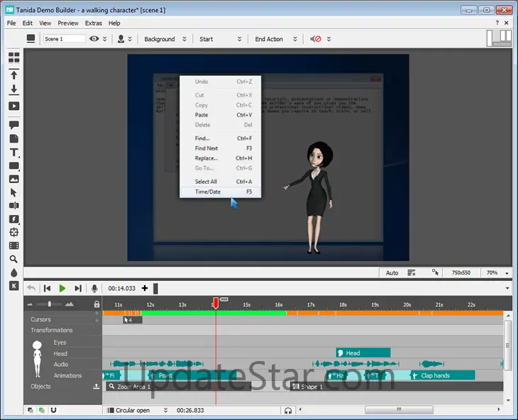The image size is (518, 420).
Task: Click the insert image tool
Action: (x=13, y=179)
